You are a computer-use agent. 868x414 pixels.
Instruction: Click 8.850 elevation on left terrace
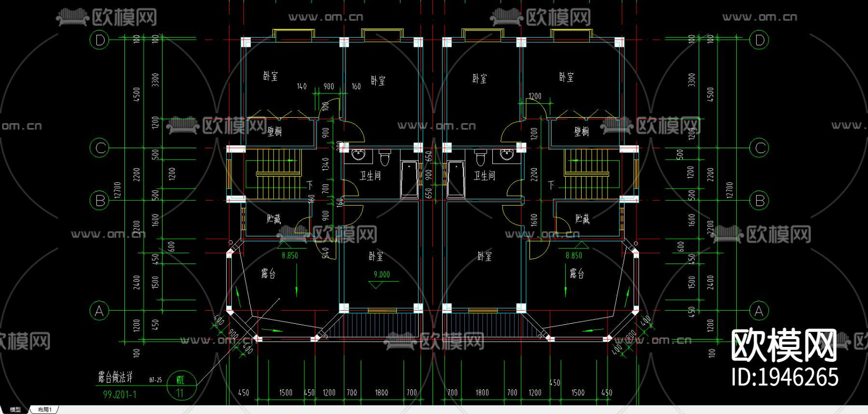coord(290,256)
